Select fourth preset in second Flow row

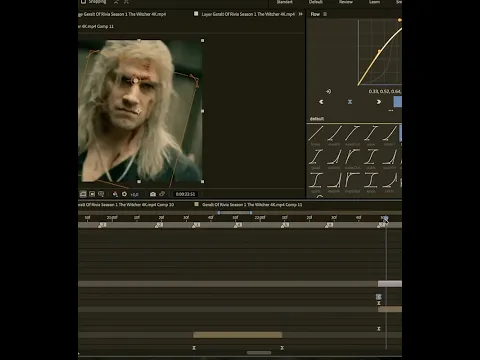(371, 159)
